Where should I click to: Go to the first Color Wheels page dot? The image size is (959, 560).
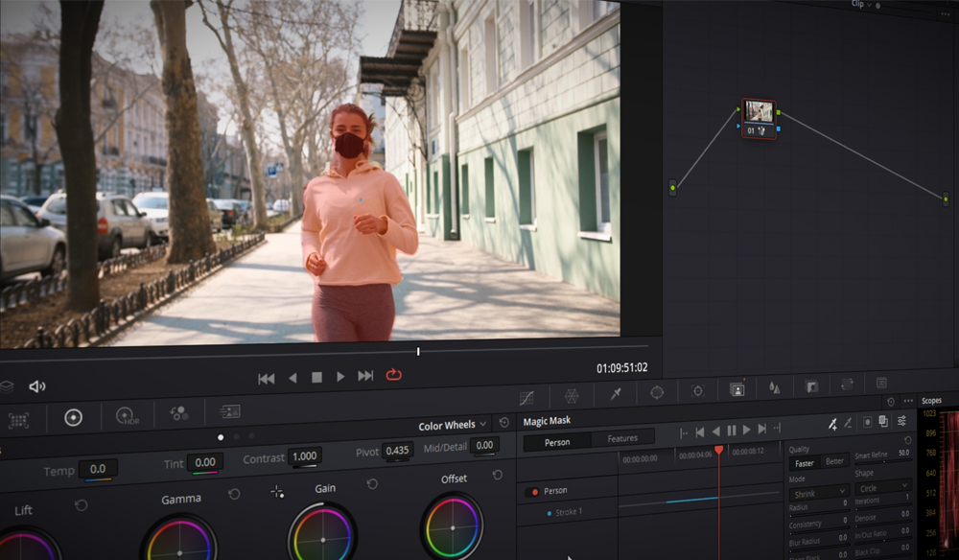tap(221, 437)
